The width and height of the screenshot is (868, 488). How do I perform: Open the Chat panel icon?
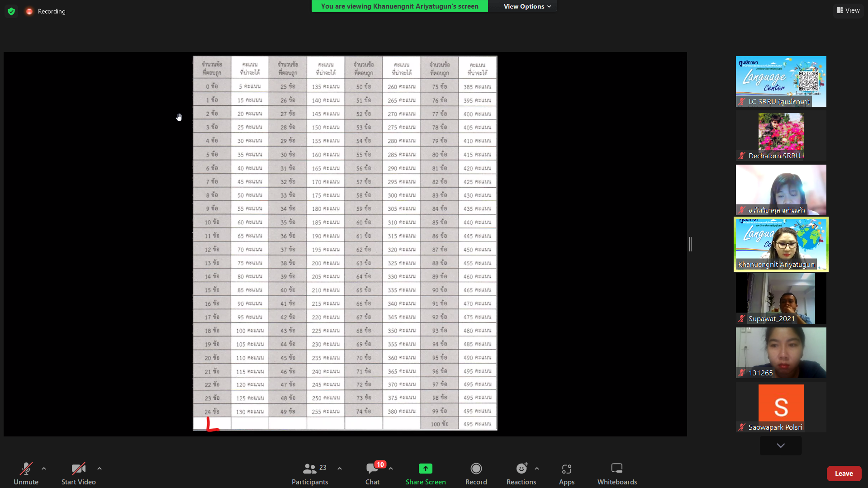click(372, 469)
